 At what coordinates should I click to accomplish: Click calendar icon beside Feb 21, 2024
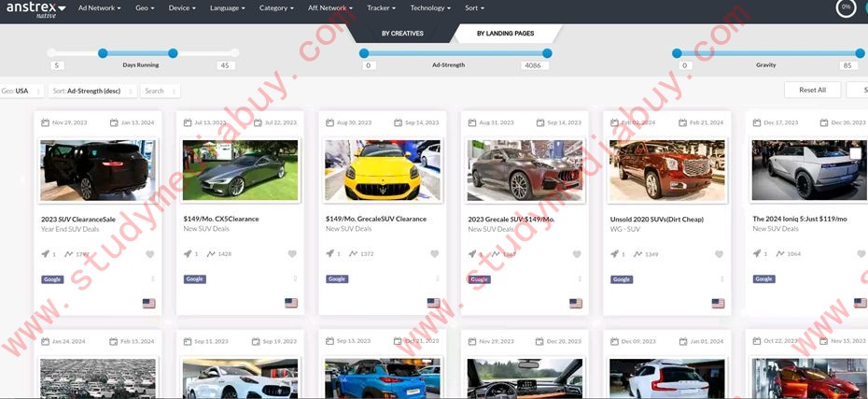pyautogui.click(x=683, y=122)
